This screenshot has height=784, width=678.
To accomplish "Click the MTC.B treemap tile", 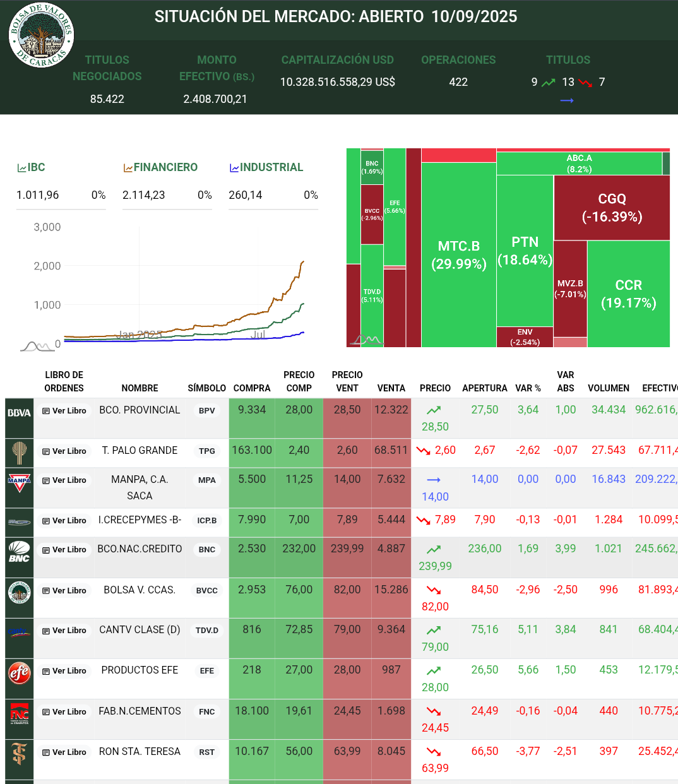I will click(459, 254).
